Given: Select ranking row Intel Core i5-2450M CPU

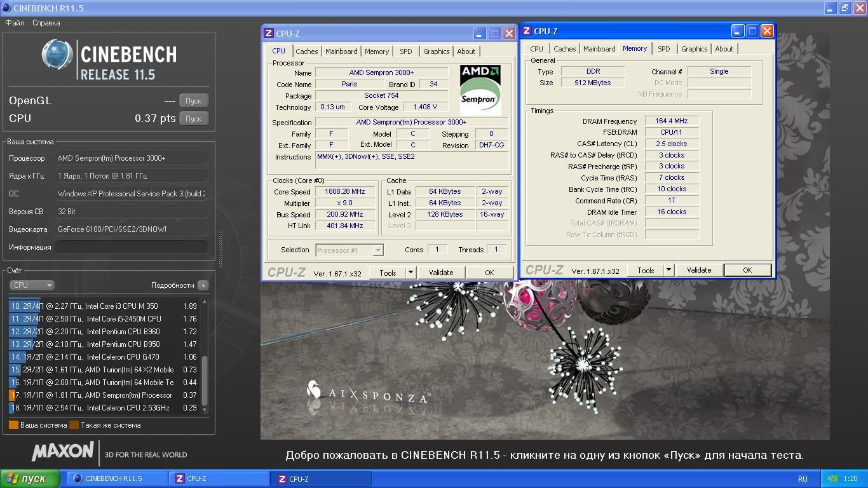Looking at the screenshot, I should tap(104, 319).
